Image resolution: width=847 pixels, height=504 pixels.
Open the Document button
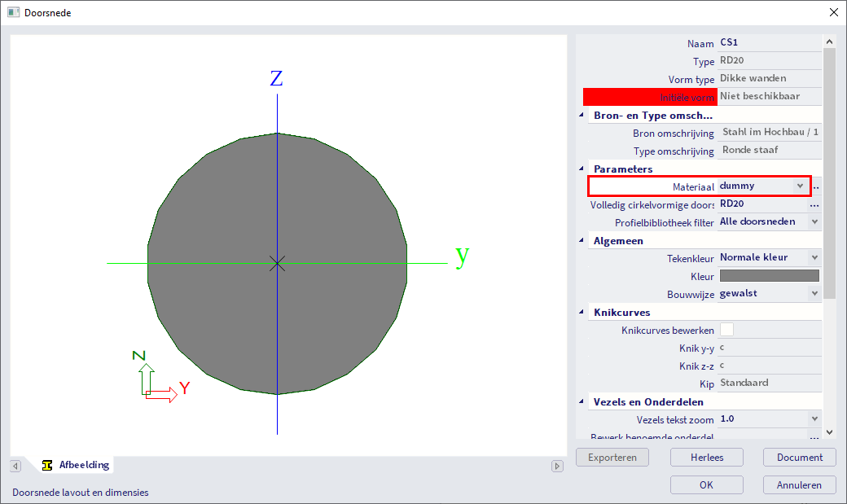(x=799, y=457)
